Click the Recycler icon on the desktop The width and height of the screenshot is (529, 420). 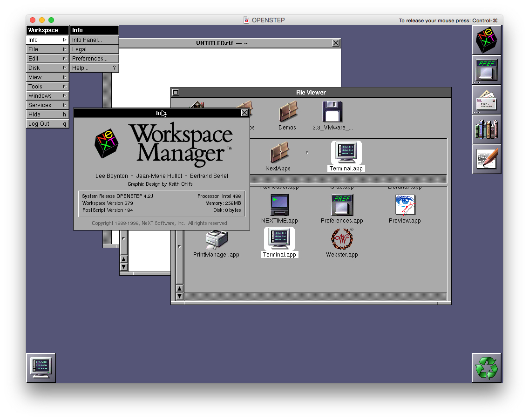[487, 368]
